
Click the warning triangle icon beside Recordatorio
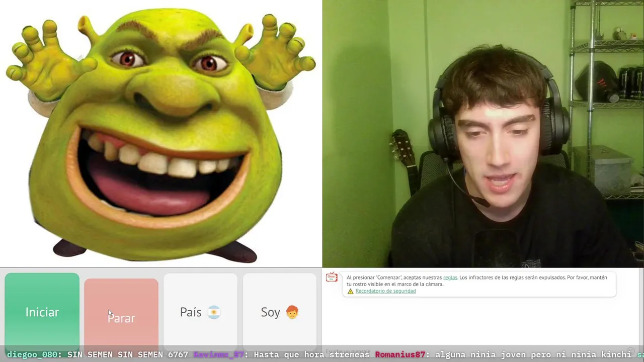[x=351, y=291]
